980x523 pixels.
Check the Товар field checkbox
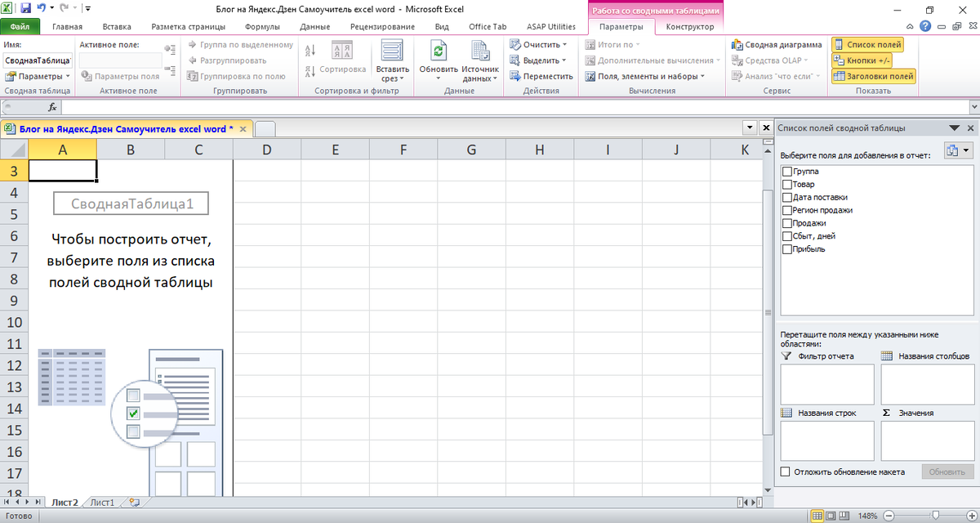787,185
